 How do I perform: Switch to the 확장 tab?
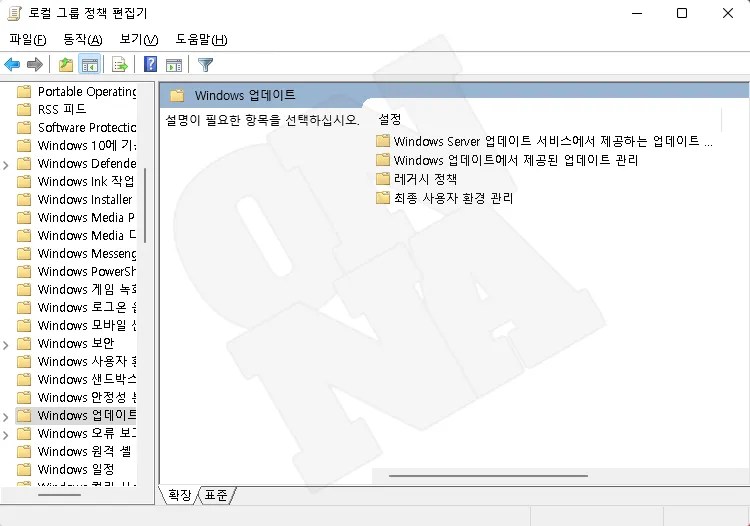(x=179, y=495)
